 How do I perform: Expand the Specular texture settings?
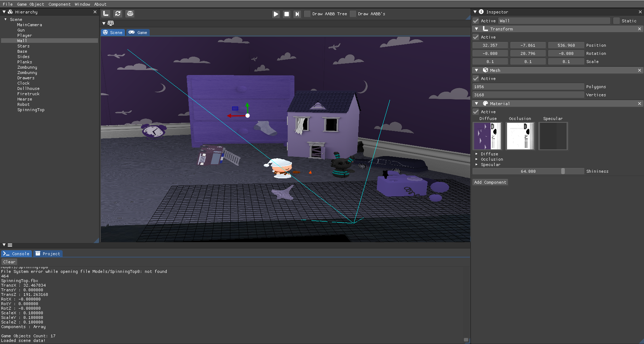point(477,165)
